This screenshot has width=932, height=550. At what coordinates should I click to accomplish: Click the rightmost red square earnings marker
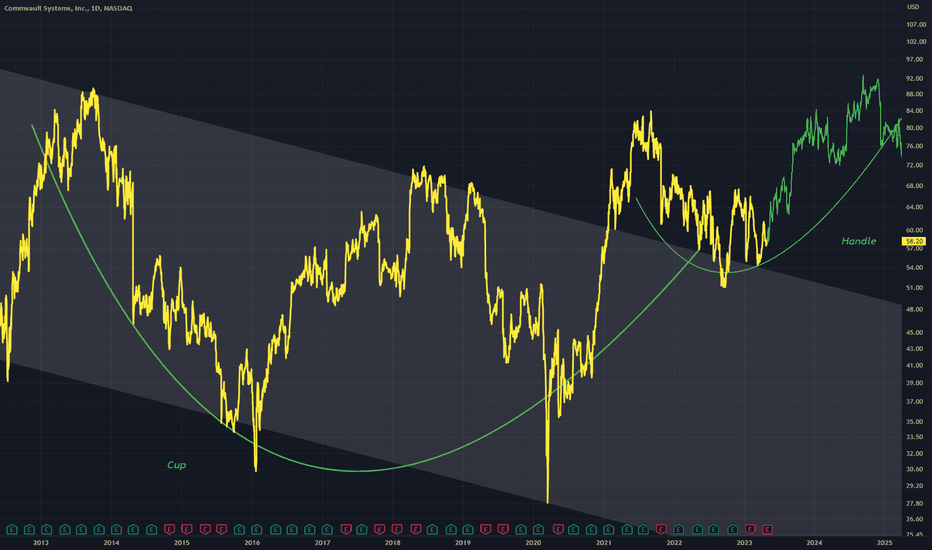tap(767, 529)
